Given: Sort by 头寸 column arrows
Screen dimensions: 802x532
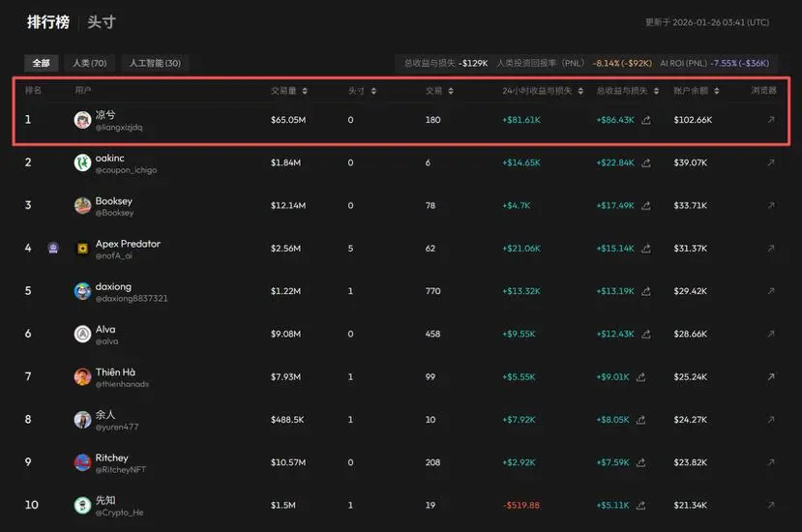Looking at the screenshot, I should [x=373, y=91].
